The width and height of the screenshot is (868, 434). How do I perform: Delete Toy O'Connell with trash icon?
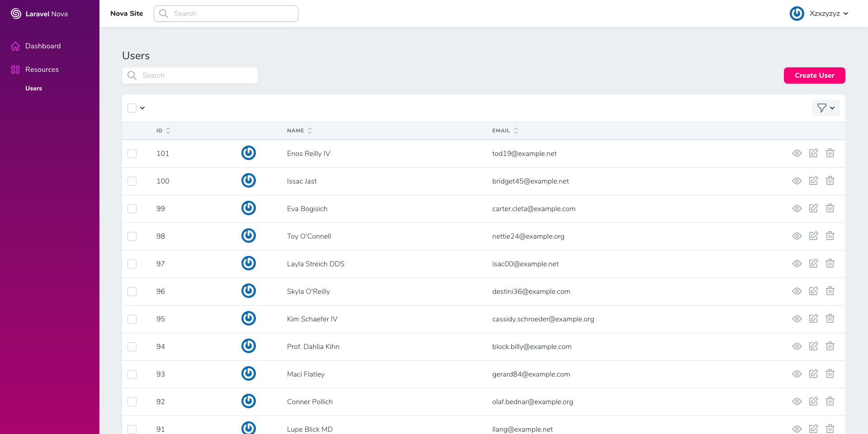coord(830,236)
